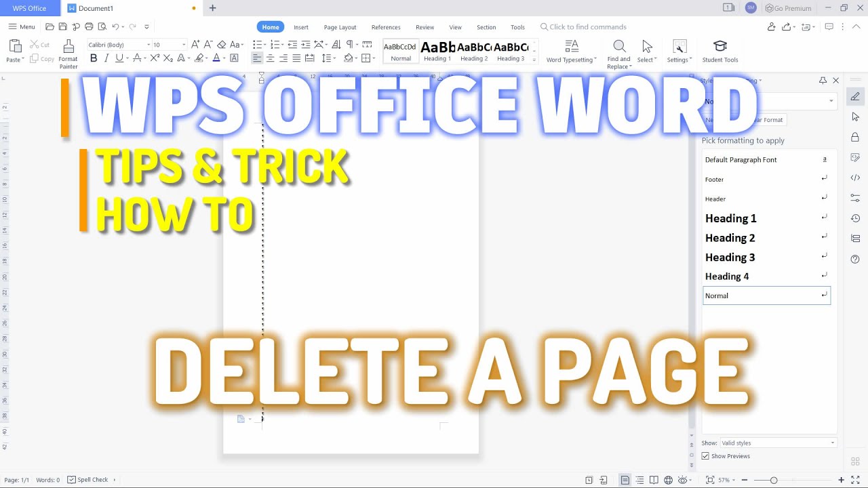This screenshot has width=868, height=488.
Task: Open the Section tab
Action: click(486, 27)
